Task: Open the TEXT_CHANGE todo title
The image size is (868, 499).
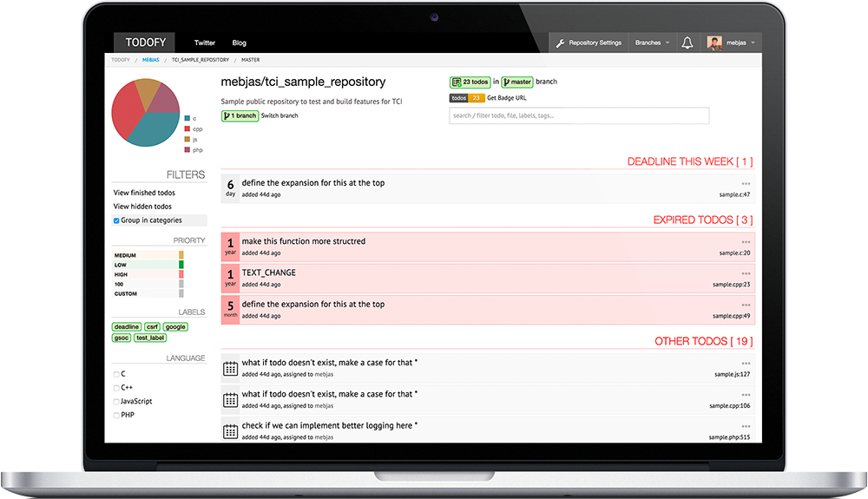Action: coord(268,272)
